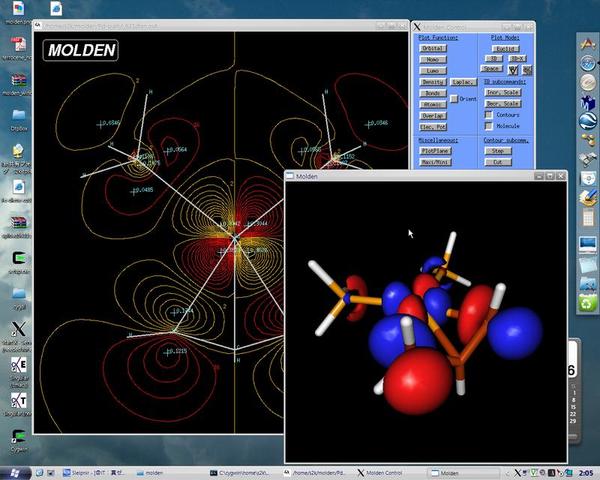Image resolution: width=600 pixels, height=480 pixels.
Task: Click the X server icon in the system tray
Action: coord(517,473)
